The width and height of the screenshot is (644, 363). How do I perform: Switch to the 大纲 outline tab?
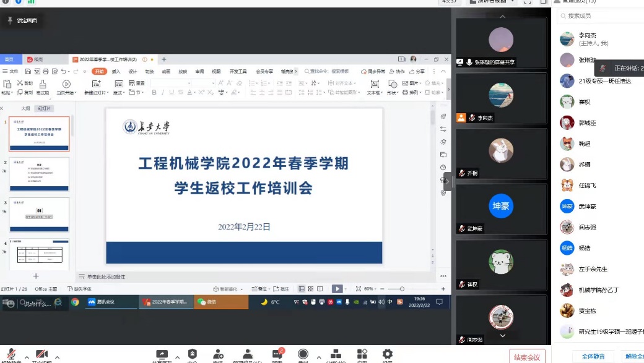(25, 108)
